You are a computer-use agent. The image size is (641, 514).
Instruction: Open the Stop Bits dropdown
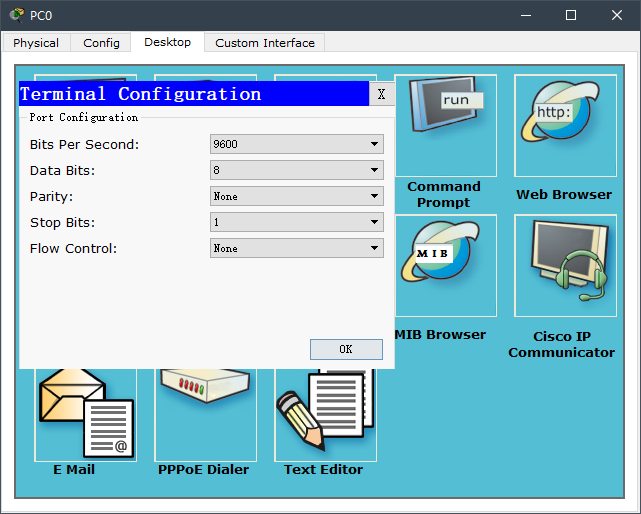click(x=297, y=222)
